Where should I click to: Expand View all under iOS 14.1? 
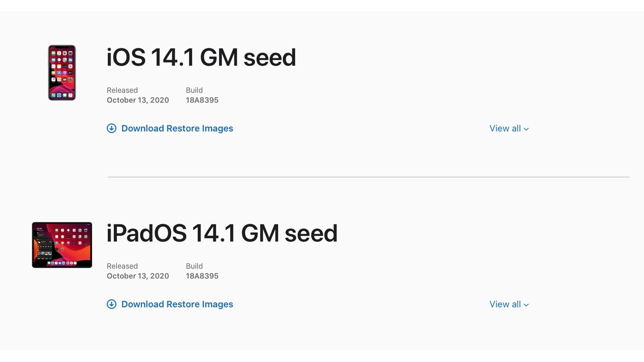click(x=505, y=128)
